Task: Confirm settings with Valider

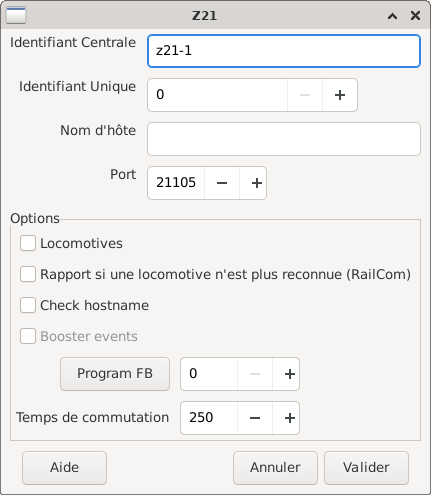Action: click(x=366, y=468)
